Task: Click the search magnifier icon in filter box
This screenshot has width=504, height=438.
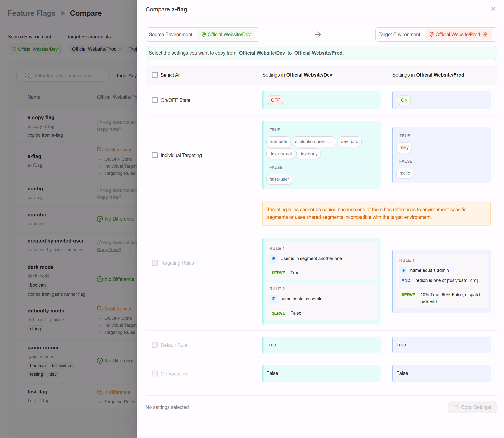Action: click(28, 76)
